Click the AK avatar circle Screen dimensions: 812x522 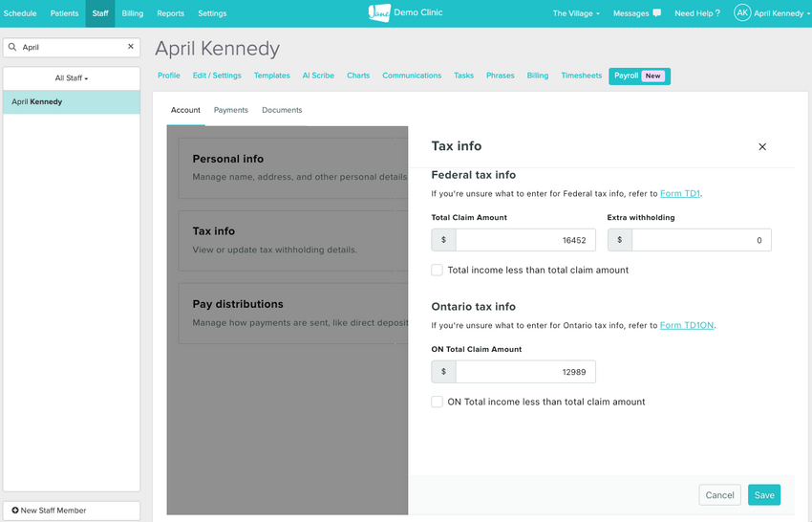pos(742,13)
